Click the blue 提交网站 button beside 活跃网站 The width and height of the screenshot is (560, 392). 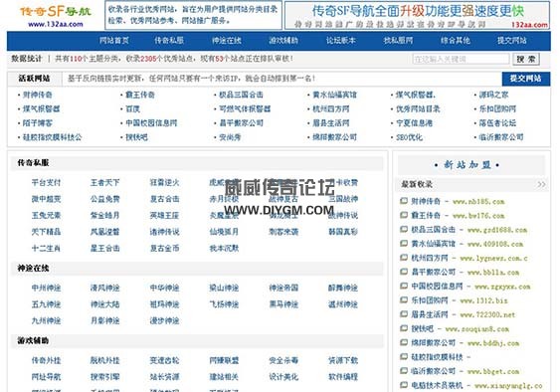click(x=526, y=79)
